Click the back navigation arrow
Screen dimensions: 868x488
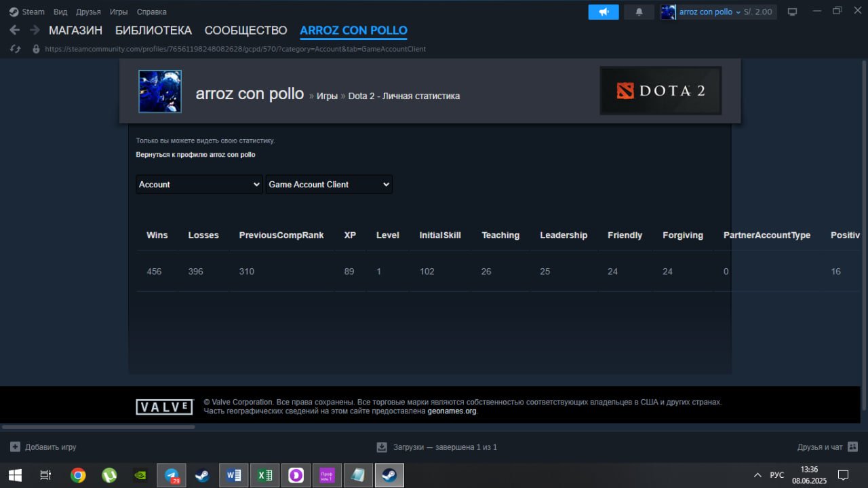coord(15,31)
